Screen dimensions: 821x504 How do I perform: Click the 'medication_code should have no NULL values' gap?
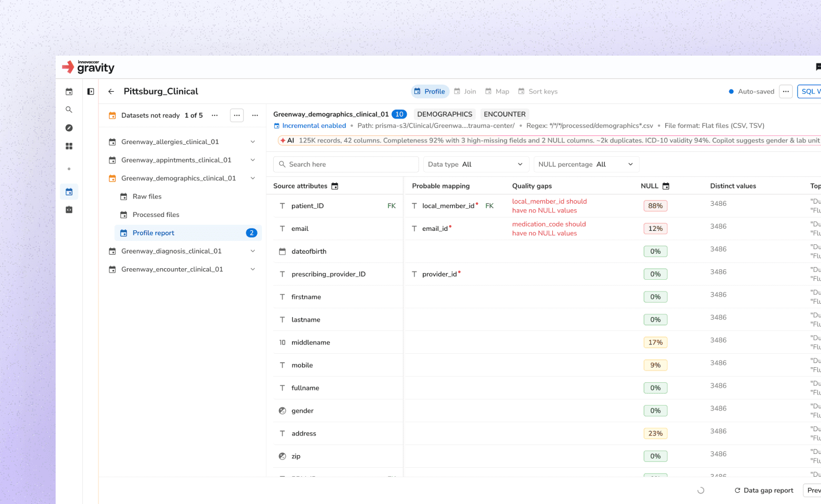point(549,229)
